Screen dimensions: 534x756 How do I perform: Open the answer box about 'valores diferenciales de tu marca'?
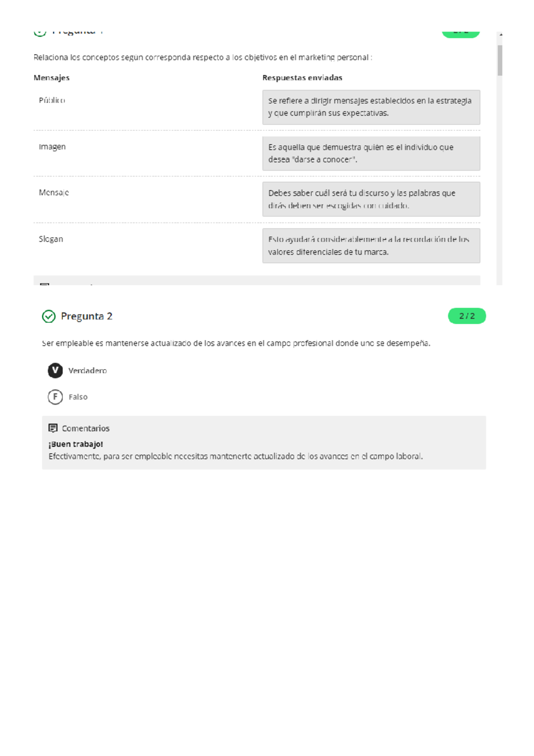[371, 246]
